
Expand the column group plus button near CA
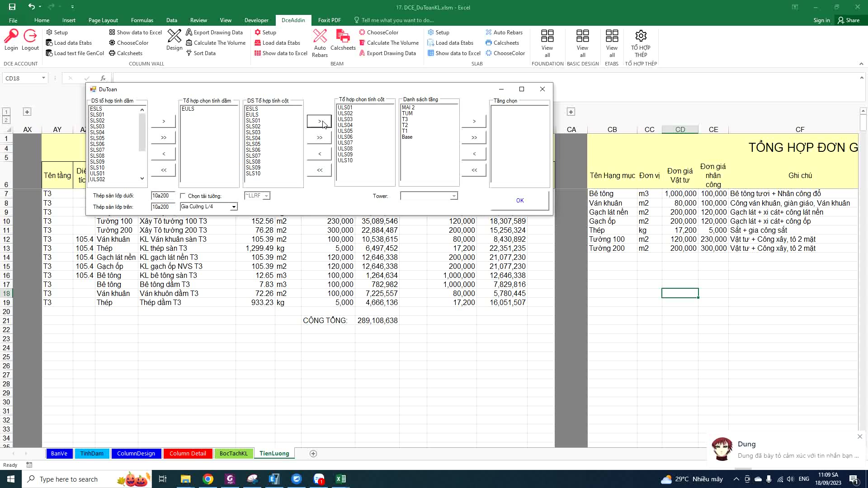(571, 112)
